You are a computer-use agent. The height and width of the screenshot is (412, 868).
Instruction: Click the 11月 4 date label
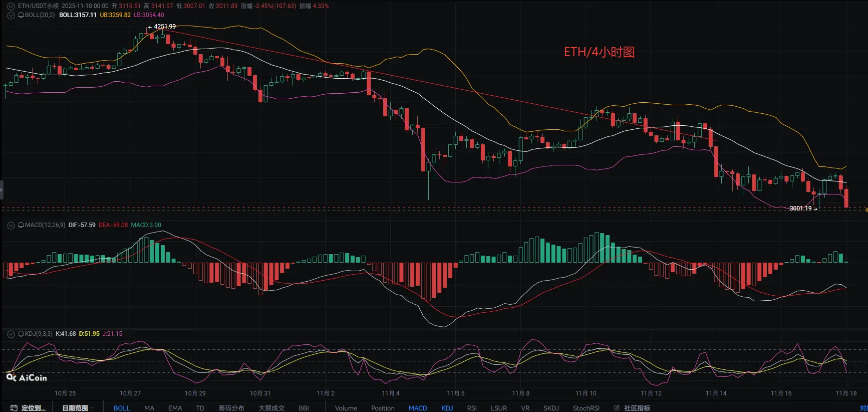[391, 393]
